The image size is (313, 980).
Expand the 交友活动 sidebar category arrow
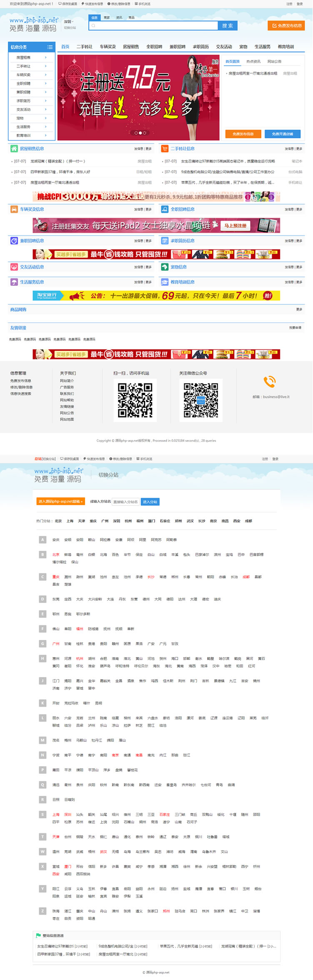click(x=45, y=110)
